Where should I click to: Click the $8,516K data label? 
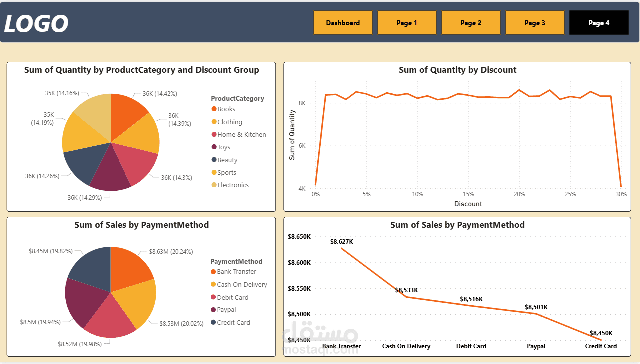click(471, 299)
